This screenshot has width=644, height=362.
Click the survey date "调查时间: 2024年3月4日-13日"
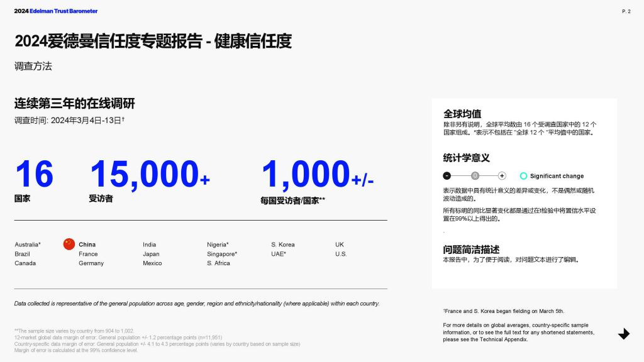pos(69,120)
